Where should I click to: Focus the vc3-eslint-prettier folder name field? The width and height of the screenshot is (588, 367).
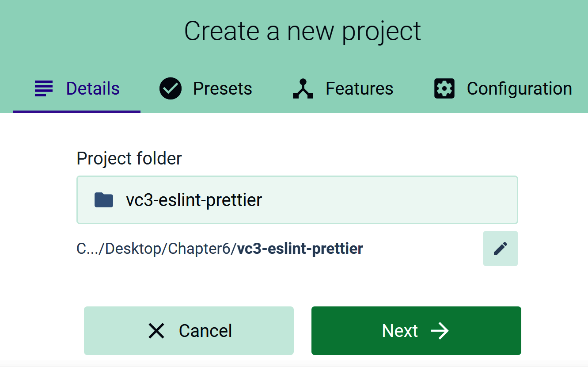click(x=297, y=200)
